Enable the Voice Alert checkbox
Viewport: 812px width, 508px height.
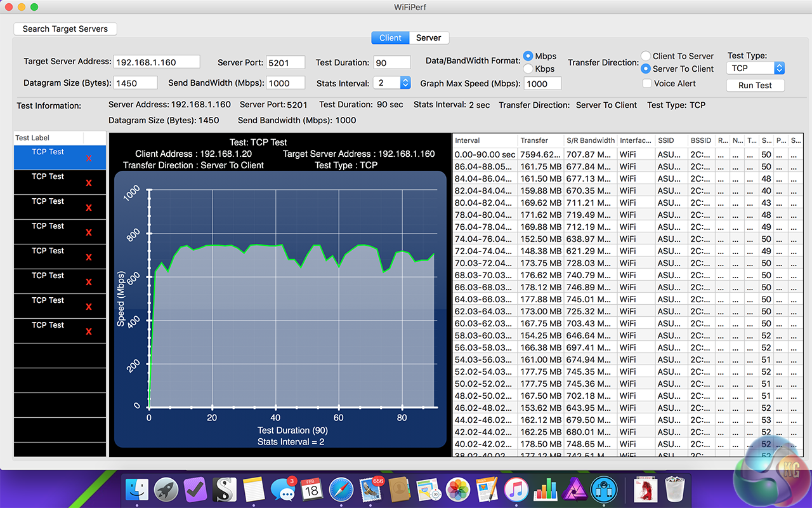(x=646, y=83)
